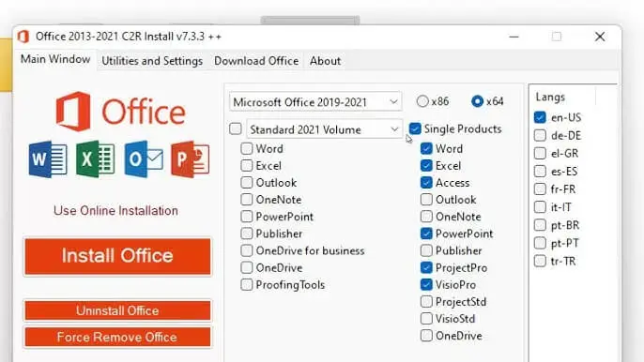Screen dimensions: 644x362
Task: Switch to the Utilities and Settings tab
Action: pos(152,61)
